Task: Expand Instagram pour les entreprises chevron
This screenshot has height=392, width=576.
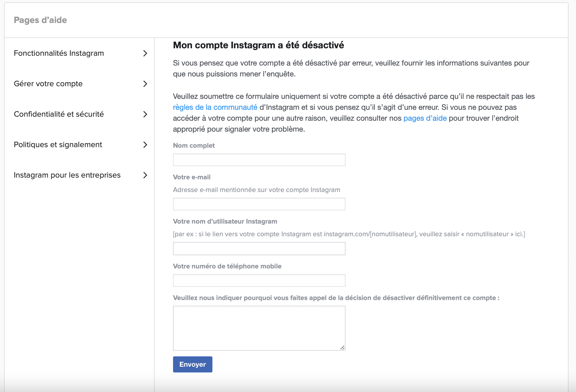Action: pos(145,175)
